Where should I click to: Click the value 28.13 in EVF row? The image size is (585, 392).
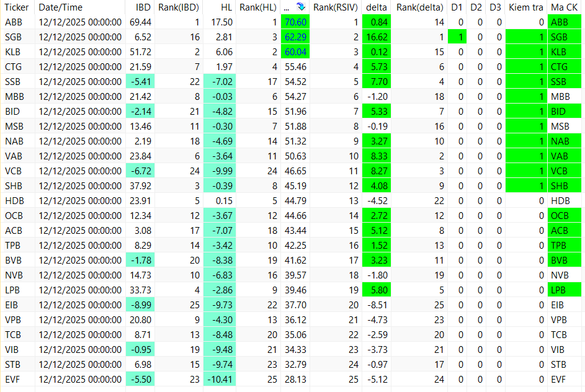295,380
